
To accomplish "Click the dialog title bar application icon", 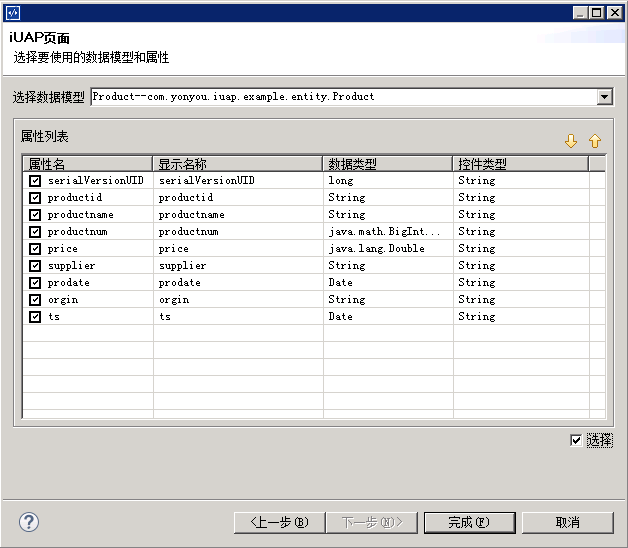I will point(13,12).
